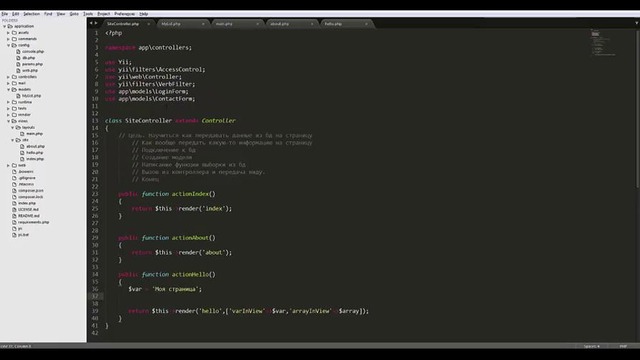This screenshot has height=360, width=640.
Task: Click the Spaces: 4 indentation setting
Action: [591, 346]
